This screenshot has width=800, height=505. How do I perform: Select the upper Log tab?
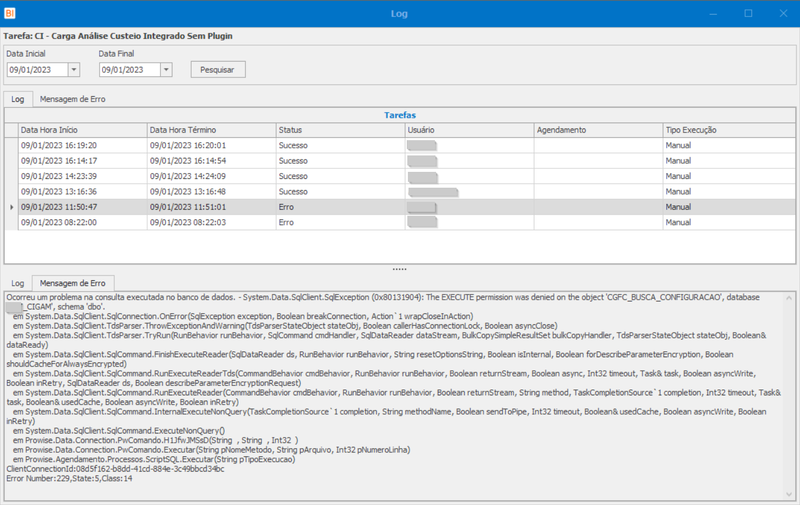click(x=18, y=99)
